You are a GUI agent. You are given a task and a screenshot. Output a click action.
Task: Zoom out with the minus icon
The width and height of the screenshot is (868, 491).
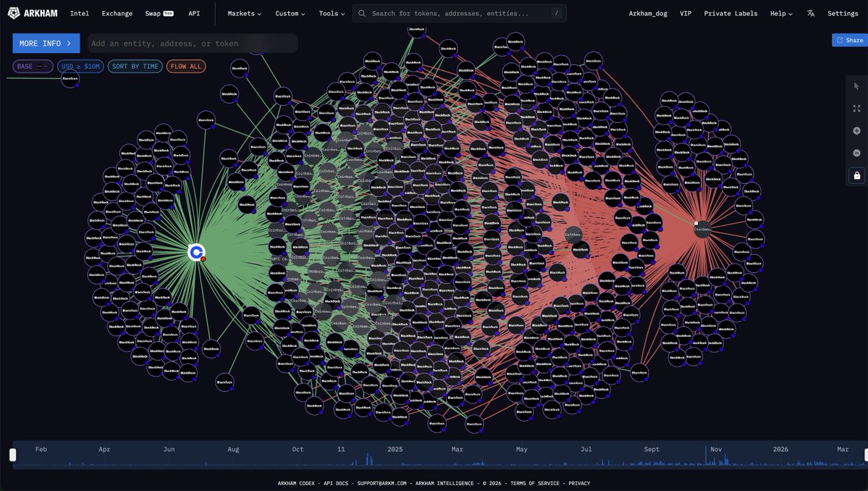856,153
